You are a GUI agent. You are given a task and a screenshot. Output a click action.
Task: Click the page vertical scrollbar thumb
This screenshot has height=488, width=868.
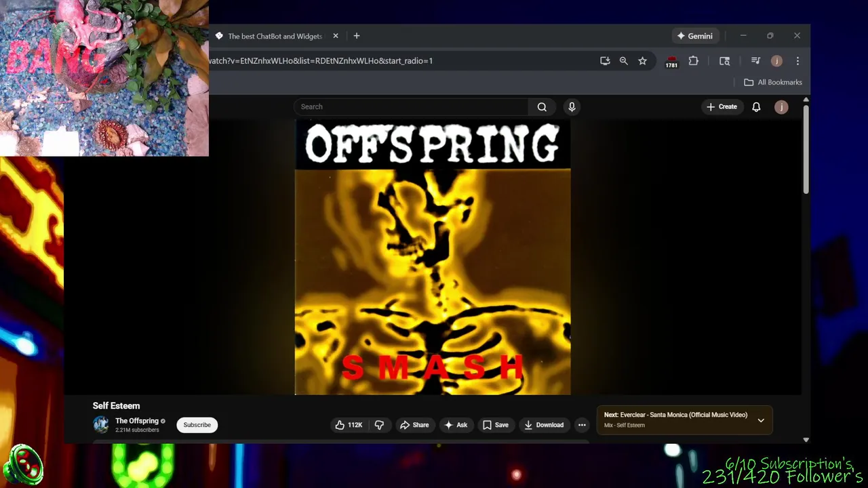pos(806,149)
